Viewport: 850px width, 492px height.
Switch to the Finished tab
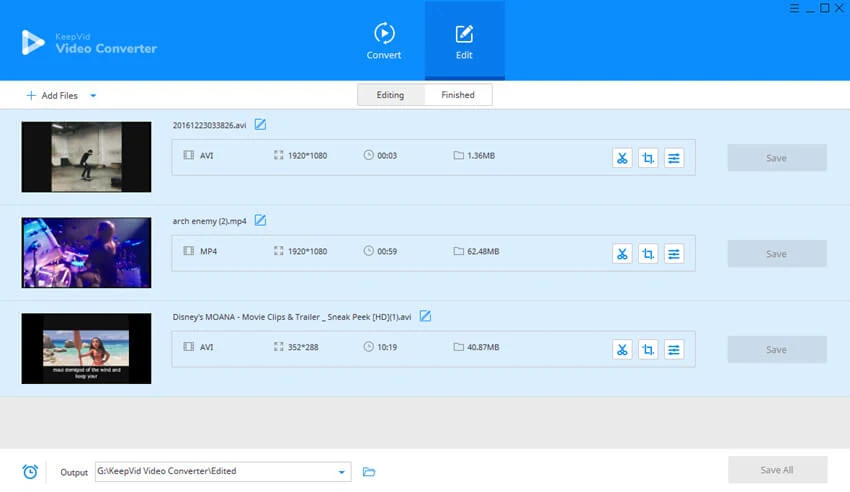pos(458,95)
